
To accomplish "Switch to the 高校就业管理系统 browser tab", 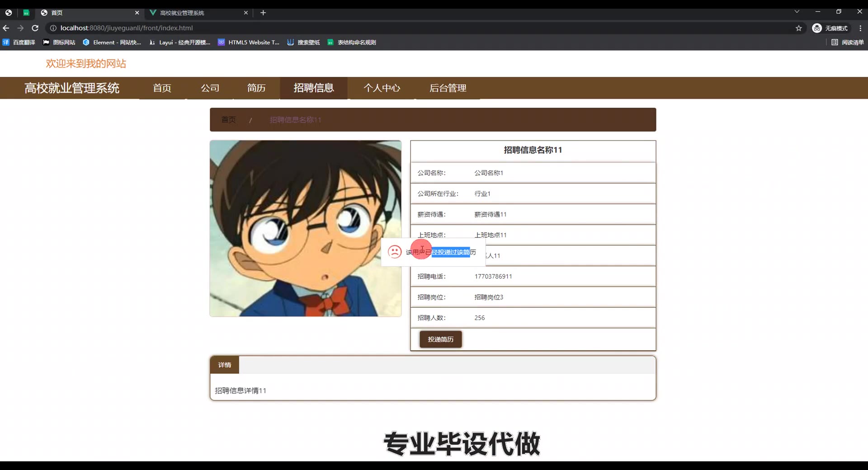I will pyautogui.click(x=199, y=13).
